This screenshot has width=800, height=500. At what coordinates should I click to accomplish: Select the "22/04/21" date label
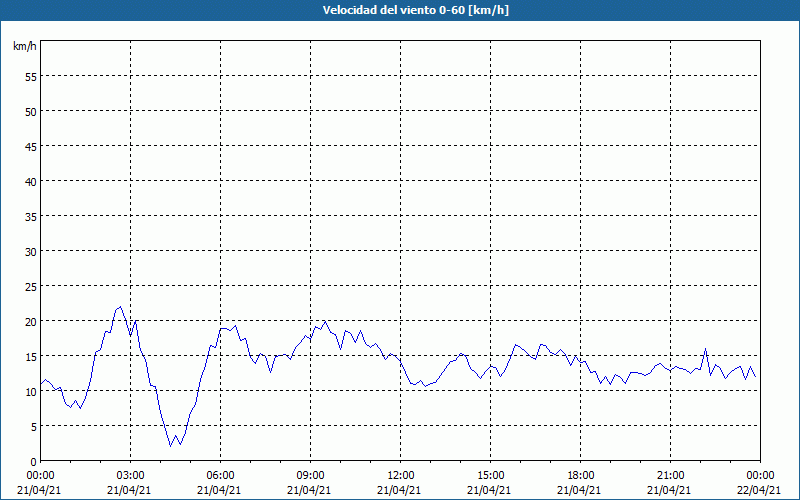760,490
